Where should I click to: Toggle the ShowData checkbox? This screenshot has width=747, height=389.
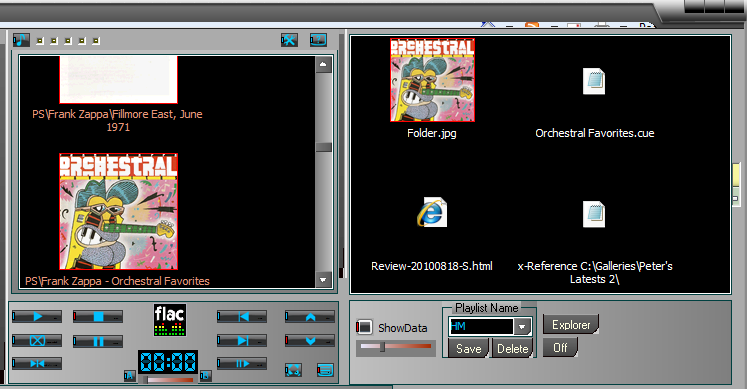tap(364, 328)
